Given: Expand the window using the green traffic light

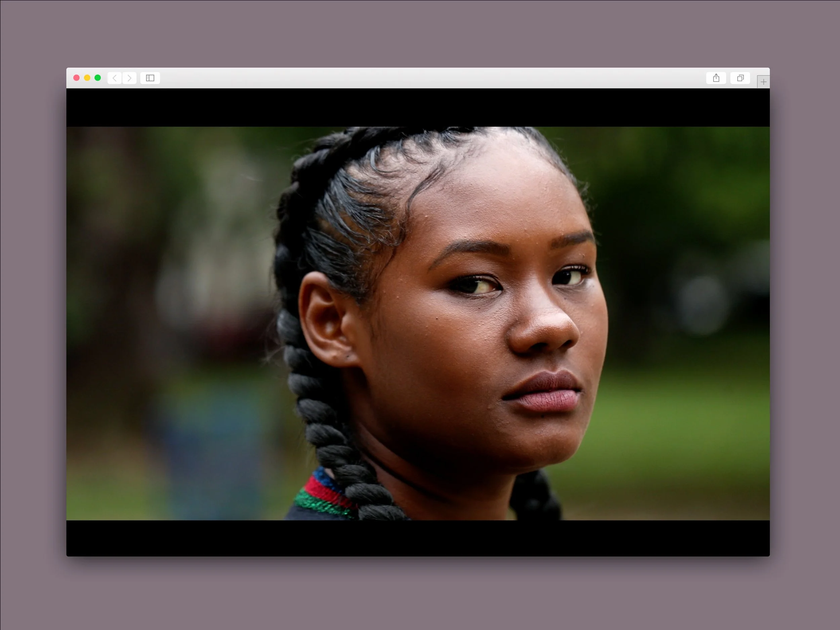Looking at the screenshot, I should point(97,78).
